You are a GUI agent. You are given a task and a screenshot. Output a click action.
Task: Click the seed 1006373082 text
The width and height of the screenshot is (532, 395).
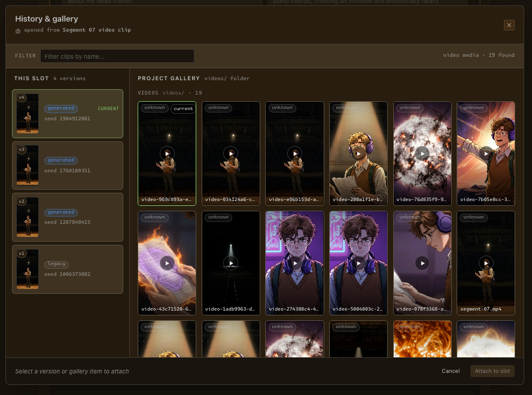[67, 274]
